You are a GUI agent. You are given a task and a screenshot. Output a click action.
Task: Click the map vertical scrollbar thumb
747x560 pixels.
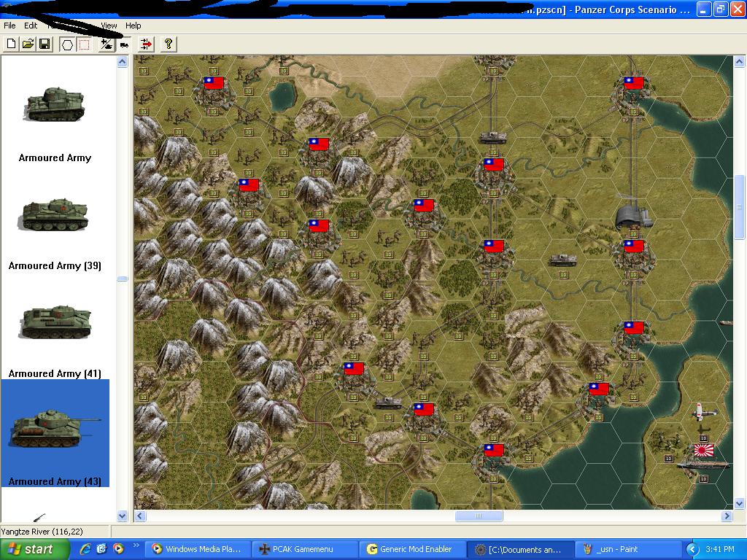pos(739,208)
